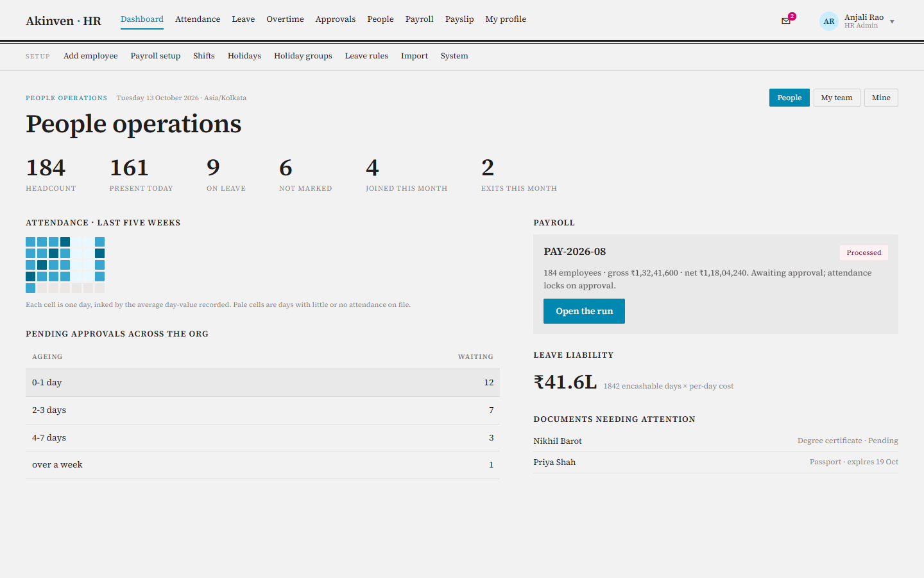Go to the Akinven · HR logo home
The height and width of the screenshot is (578, 924).
64,21
